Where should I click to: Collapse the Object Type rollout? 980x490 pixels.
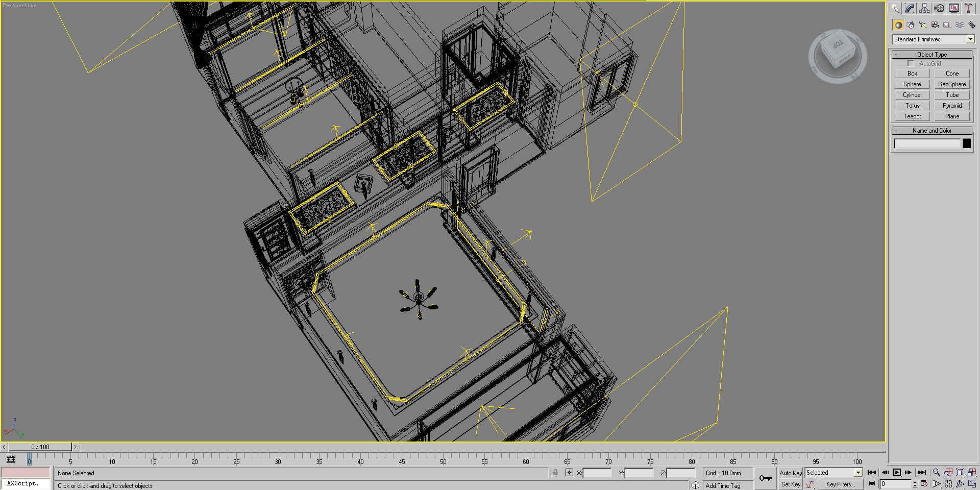[x=932, y=55]
